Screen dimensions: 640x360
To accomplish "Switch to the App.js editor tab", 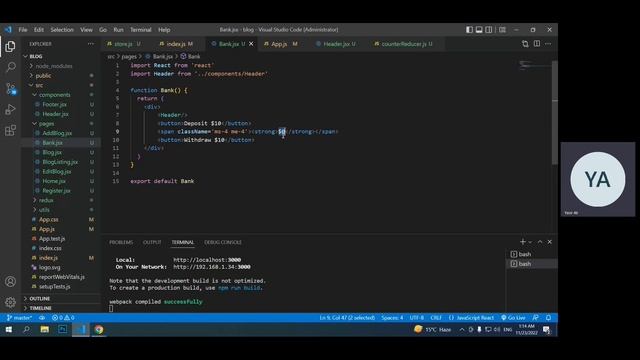I will coord(280,44).
